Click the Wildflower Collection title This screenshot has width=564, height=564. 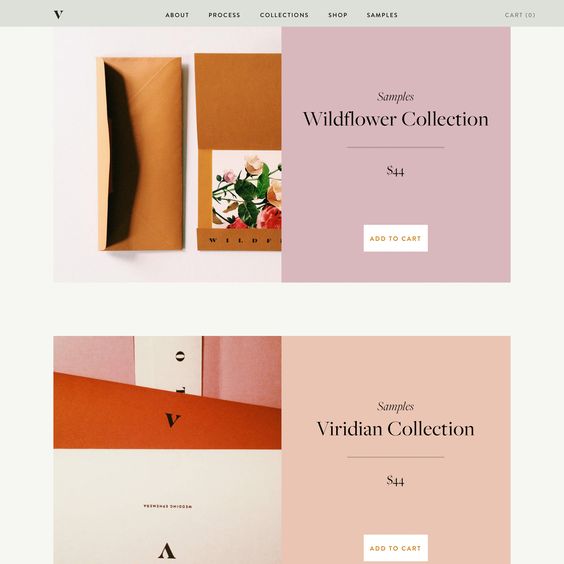click(x=396, y=119)
